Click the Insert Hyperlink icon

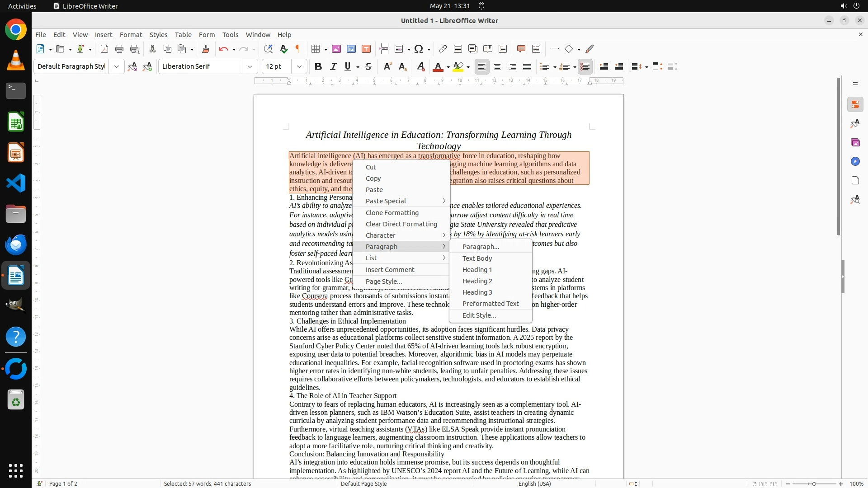coord(443,49)
